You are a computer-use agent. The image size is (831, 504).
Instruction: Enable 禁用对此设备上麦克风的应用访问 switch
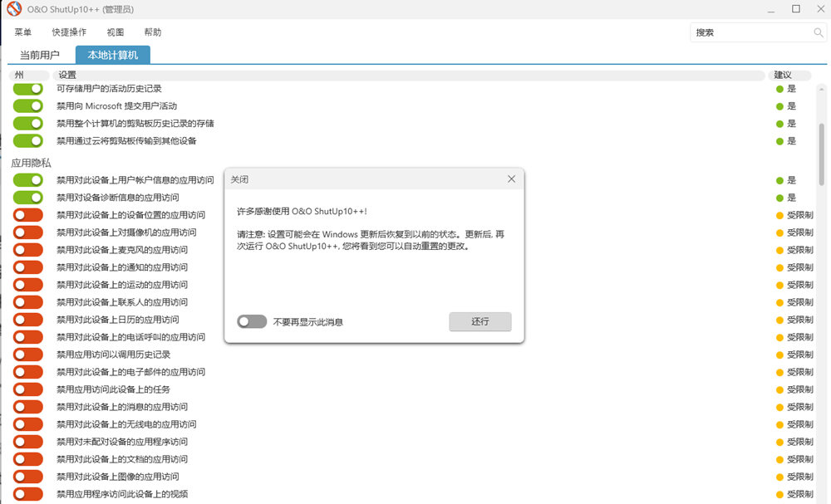point(28,250)
